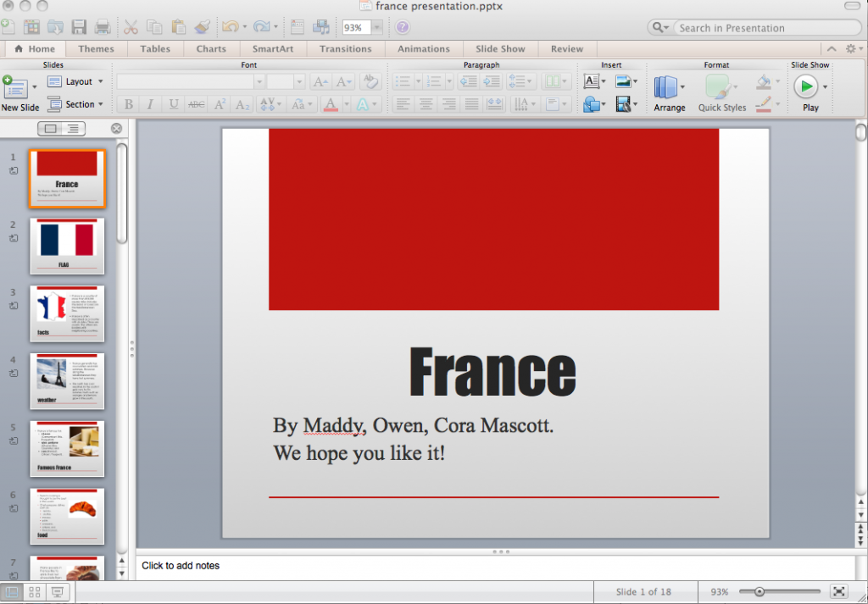Image resolution: width=868 pixels, height=604 pixels.
Task: Click the New Presentation icon
Action: [x=8, y=26]
